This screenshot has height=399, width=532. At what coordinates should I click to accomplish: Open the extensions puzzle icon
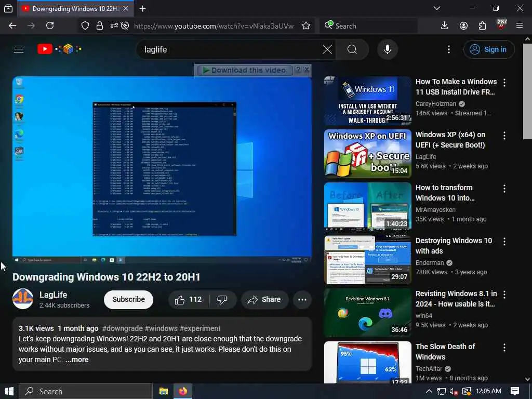[482, 26]
